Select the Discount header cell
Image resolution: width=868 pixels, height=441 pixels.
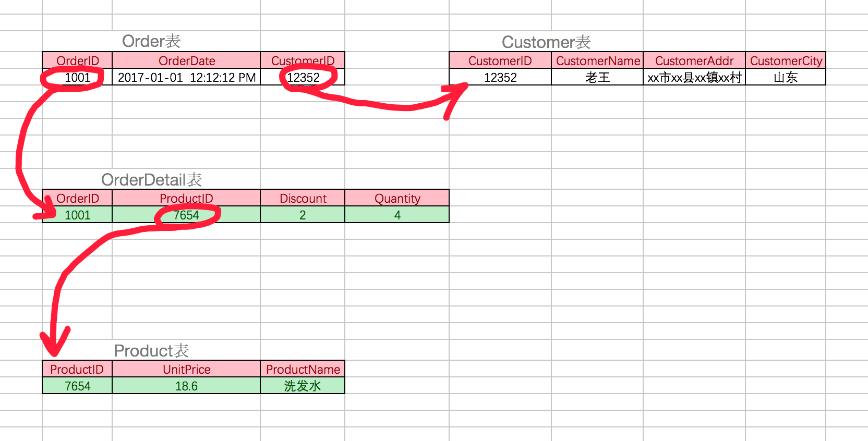click(303, 198)
